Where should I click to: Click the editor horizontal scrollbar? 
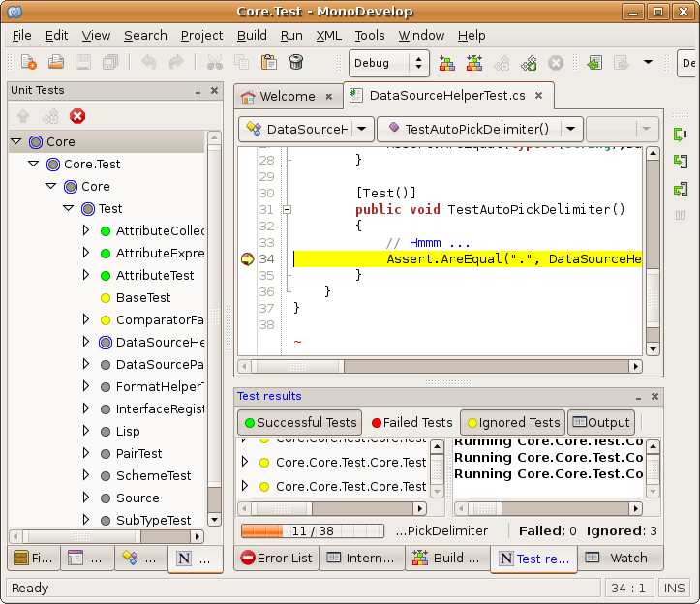point(440,367)
